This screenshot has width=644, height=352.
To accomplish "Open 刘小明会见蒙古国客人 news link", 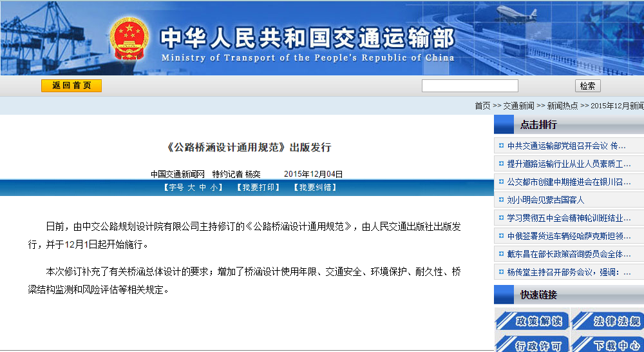I will [x=545, y=200].
